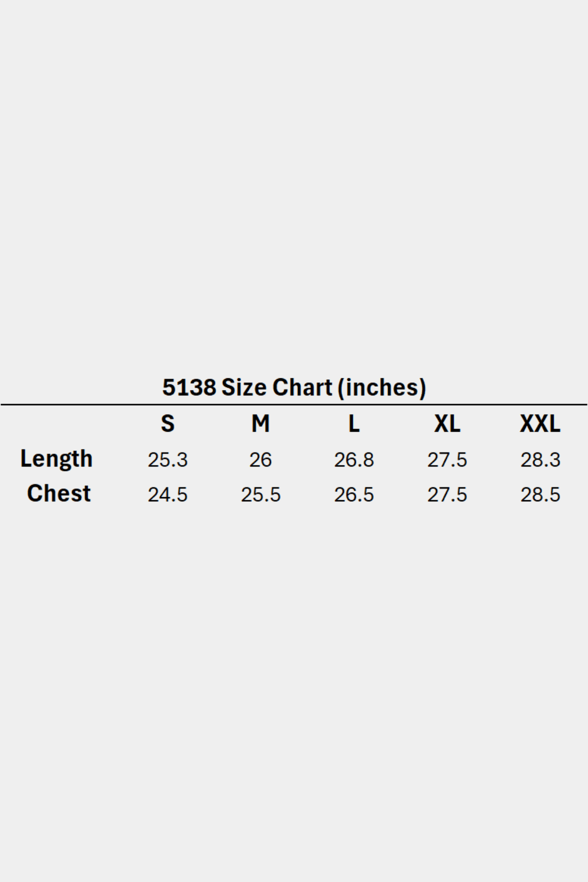Viewport: 588px width, 882px height.
Task: Click the XL length value 27.5
Action: [447, 460]
